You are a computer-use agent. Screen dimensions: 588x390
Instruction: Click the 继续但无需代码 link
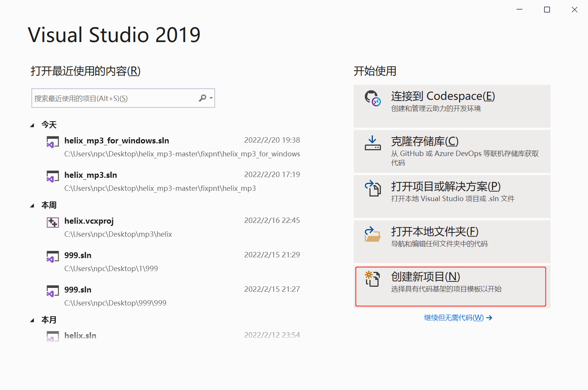[x=458, y=318]
